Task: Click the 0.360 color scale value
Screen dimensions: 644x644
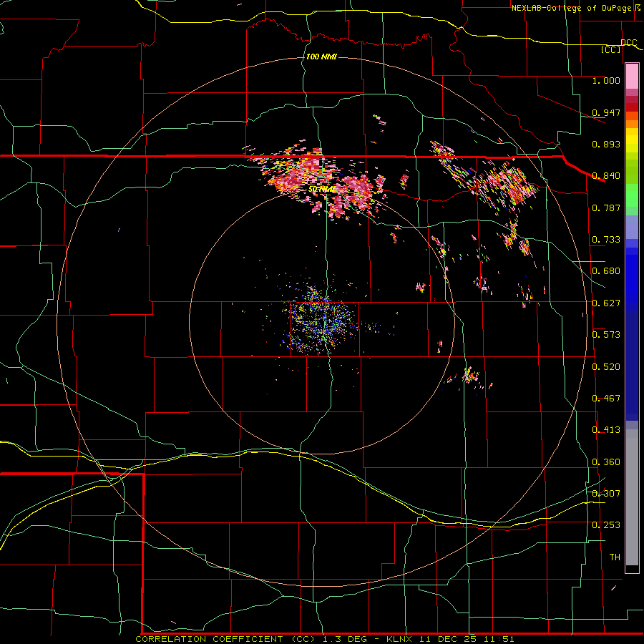Action: (x=606, y=462)
